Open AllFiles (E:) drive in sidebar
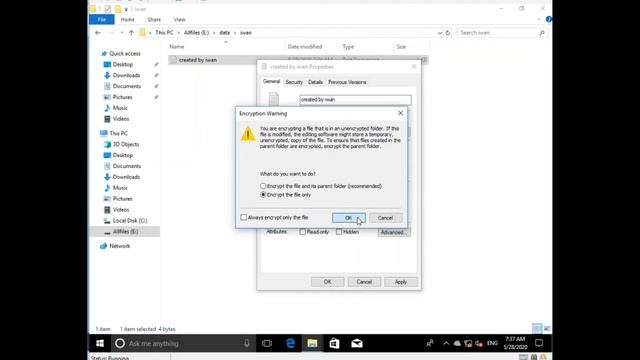The image size is (640, 360). [125, 231]
